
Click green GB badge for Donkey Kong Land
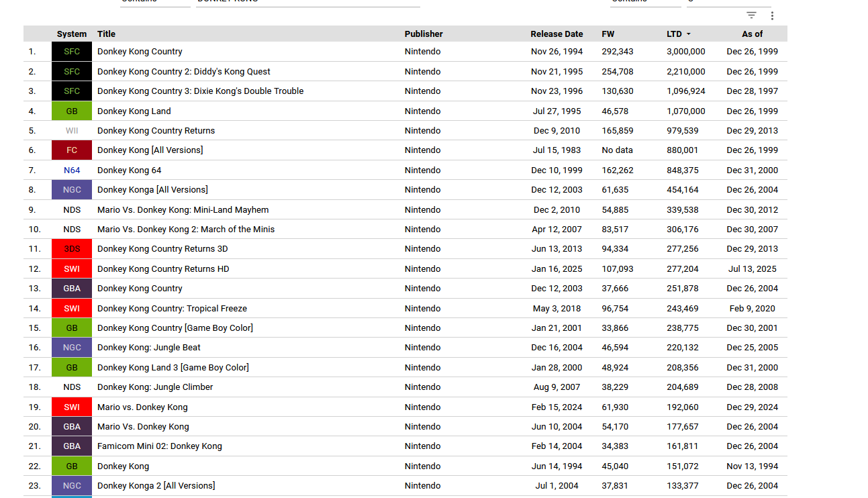pos(72,111)
